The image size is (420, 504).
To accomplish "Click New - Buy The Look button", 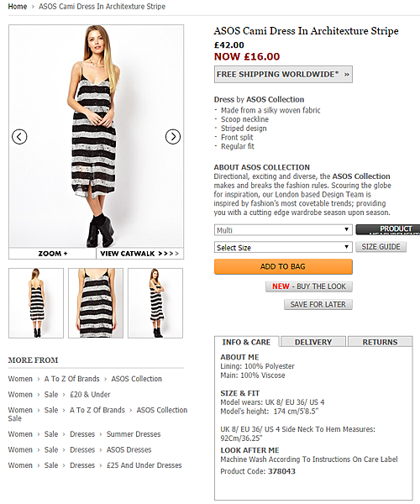I will pos(309,286).
